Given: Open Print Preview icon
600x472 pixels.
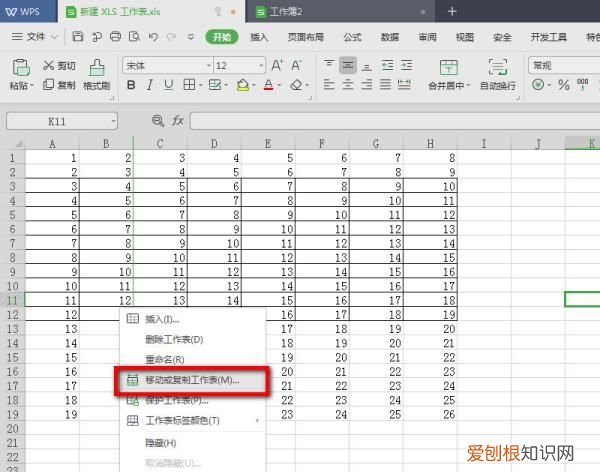Looking at the screenshot, I should point(134,36).
